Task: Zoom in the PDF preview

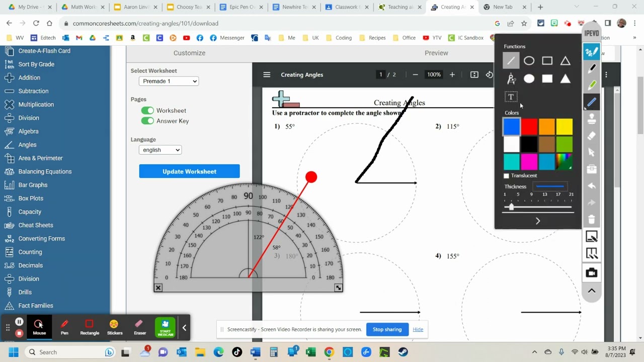Action: 452,74
